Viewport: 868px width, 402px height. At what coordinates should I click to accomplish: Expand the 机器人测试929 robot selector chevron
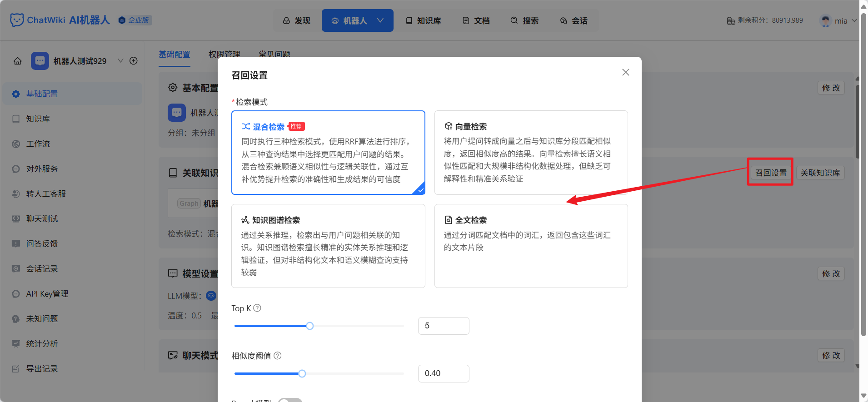point(120,60)
